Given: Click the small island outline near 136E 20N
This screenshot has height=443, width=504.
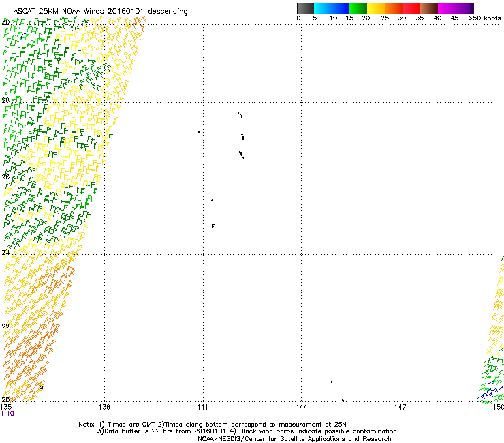Looking at the screenshot, I should coord(41,387).
